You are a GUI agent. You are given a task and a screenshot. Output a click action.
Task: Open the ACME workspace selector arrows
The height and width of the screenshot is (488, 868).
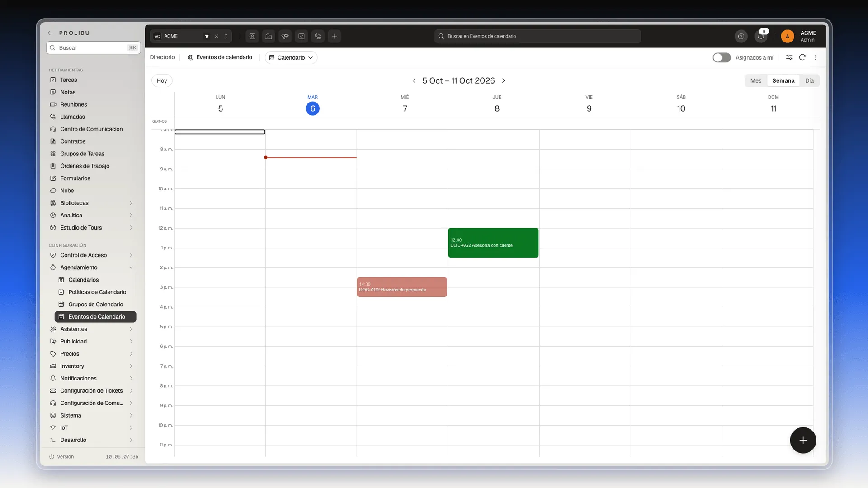tap(226, 36)
